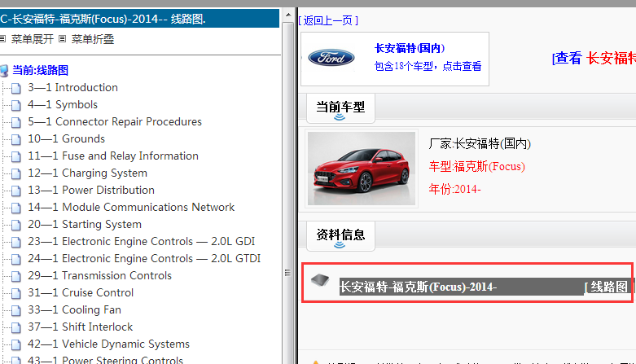Click page icon beside Vehicle Dynamic Systems
This screenshot has height=364, width=636.
[x=16, y=344]
